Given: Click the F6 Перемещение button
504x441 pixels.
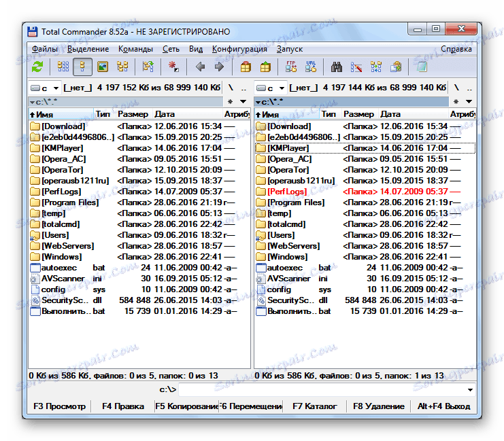Looking at the screenshot, I should 251,406.
